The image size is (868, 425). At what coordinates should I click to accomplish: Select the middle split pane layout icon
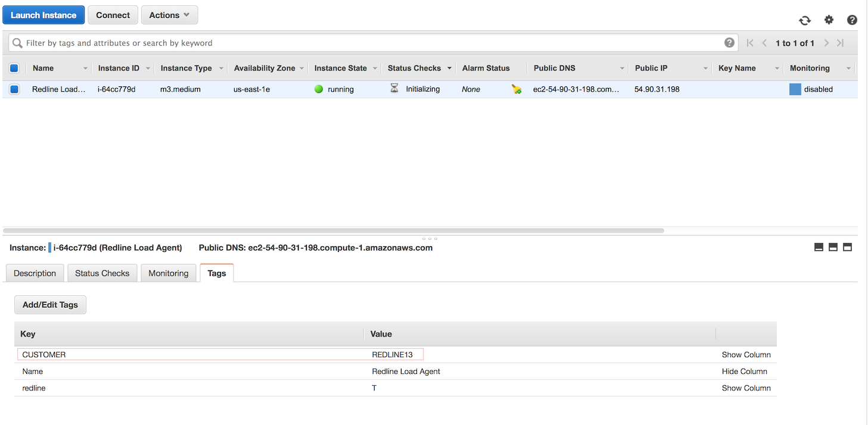[833, 247]
